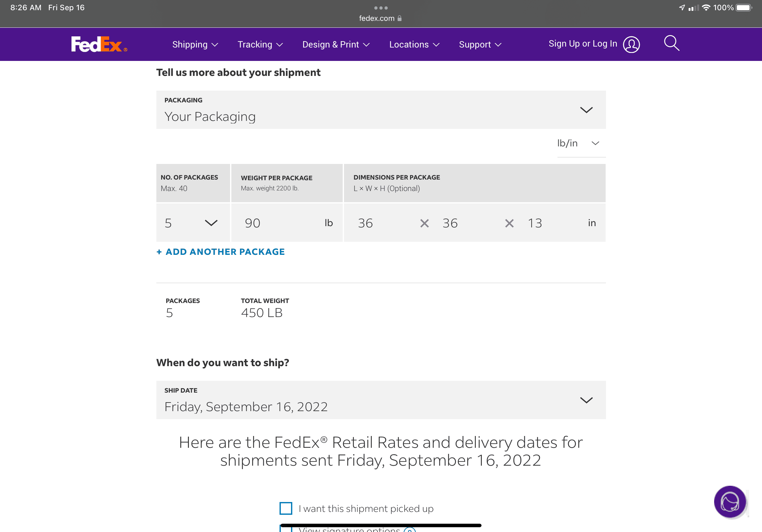
Task: Tap the Wi-Fi status icon
Action: tap(706, 7)
